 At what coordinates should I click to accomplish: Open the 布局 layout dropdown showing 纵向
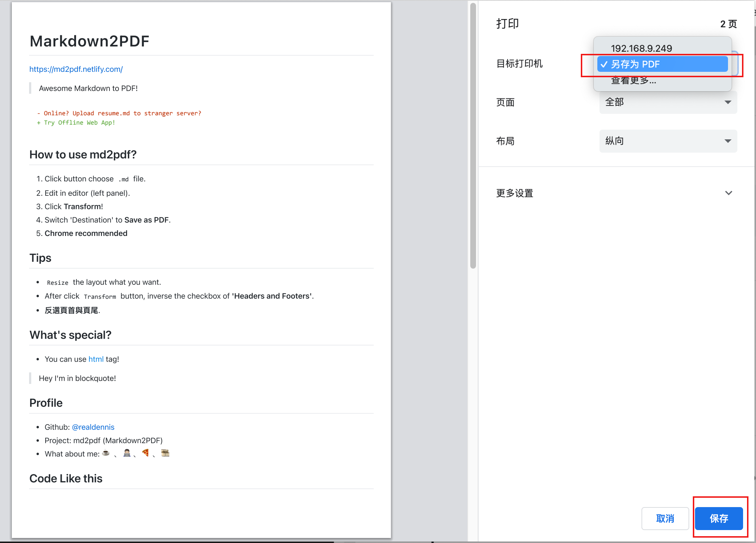click(x=667, y=141)
